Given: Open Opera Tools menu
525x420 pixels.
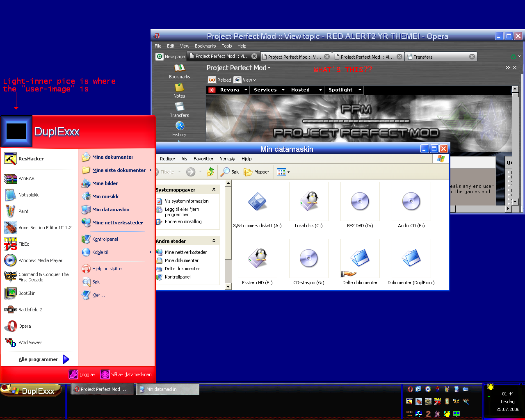Looking at the screenshot, I should pyautogui.click(x=227, y=46).
